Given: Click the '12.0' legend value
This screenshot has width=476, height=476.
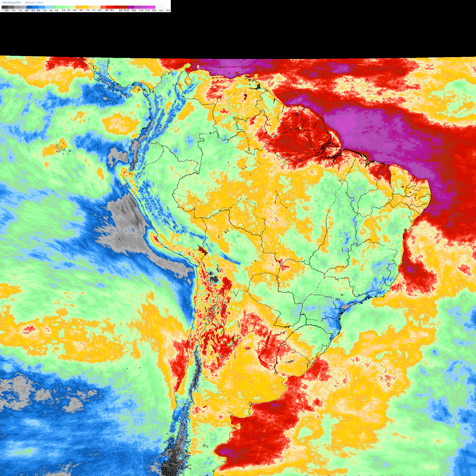Looking at the screenshot, I should [154, 10].
